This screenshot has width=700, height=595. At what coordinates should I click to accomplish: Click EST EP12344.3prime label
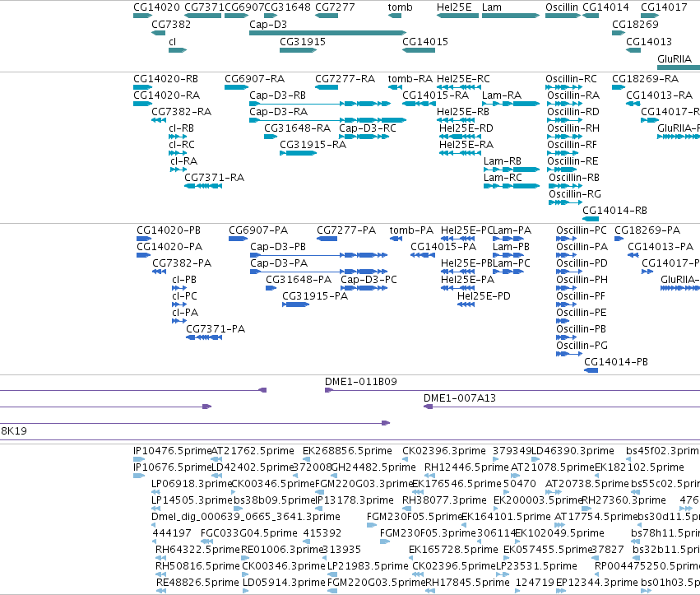[597, 583]
